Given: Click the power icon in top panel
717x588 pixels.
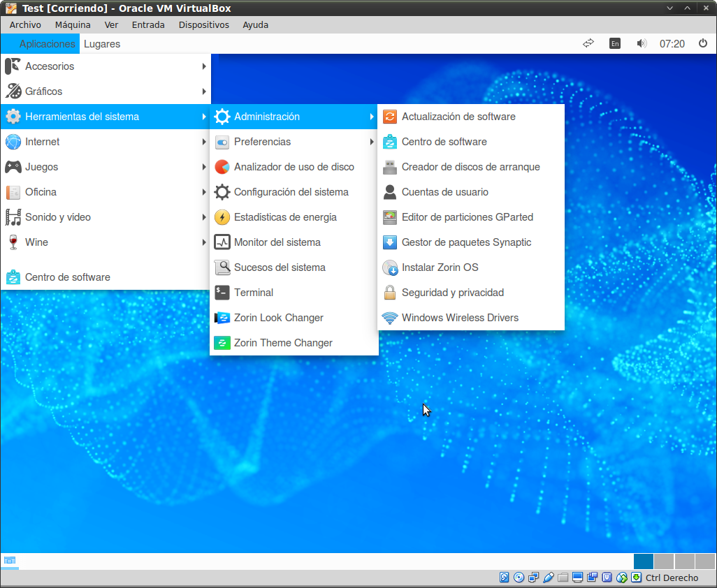Looking at the screenshot, I should click(x=703, y=43).
